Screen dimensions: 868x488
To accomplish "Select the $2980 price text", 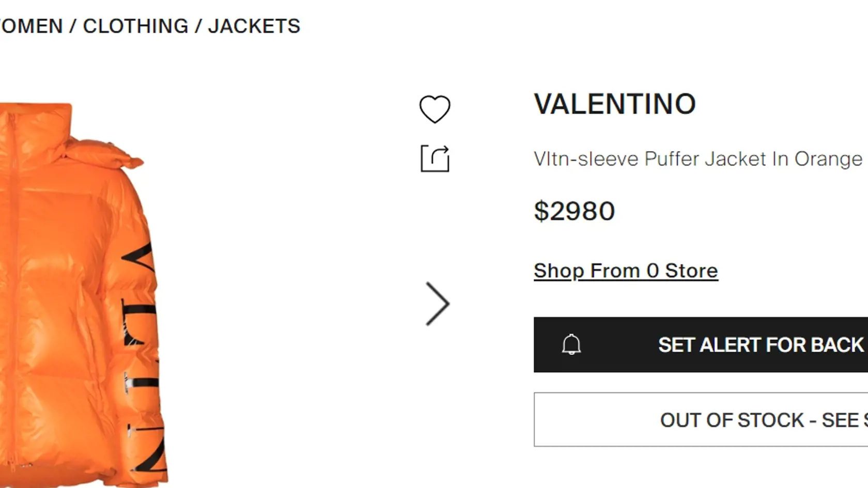I will [574, 211].
